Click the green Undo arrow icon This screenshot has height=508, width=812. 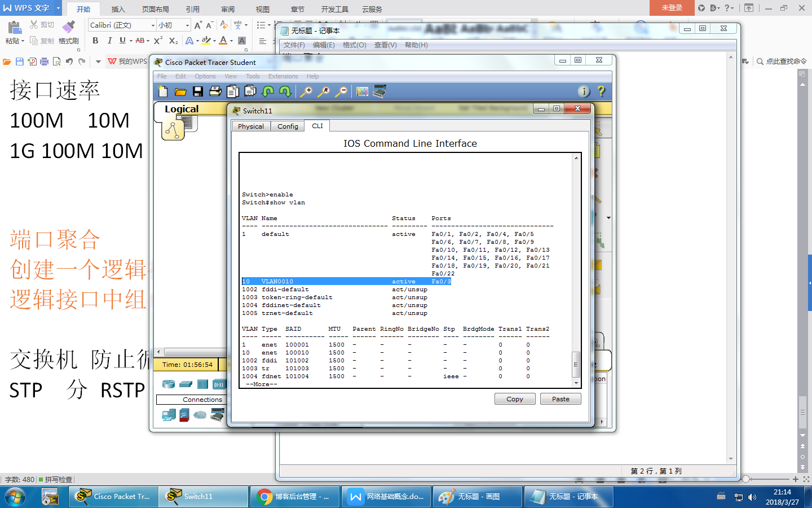268,91
